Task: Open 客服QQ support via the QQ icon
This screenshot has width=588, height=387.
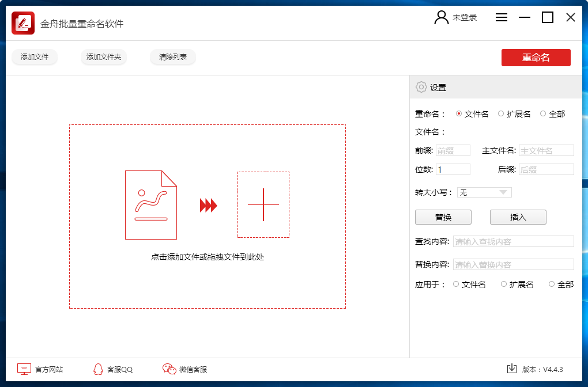Action: [x=97, y=369]
